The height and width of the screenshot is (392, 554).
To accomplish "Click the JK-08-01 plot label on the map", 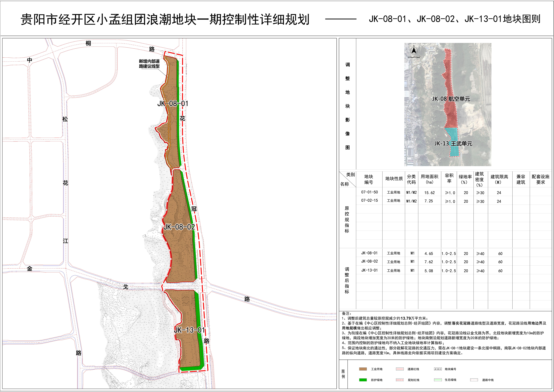I will pos(173,104).
